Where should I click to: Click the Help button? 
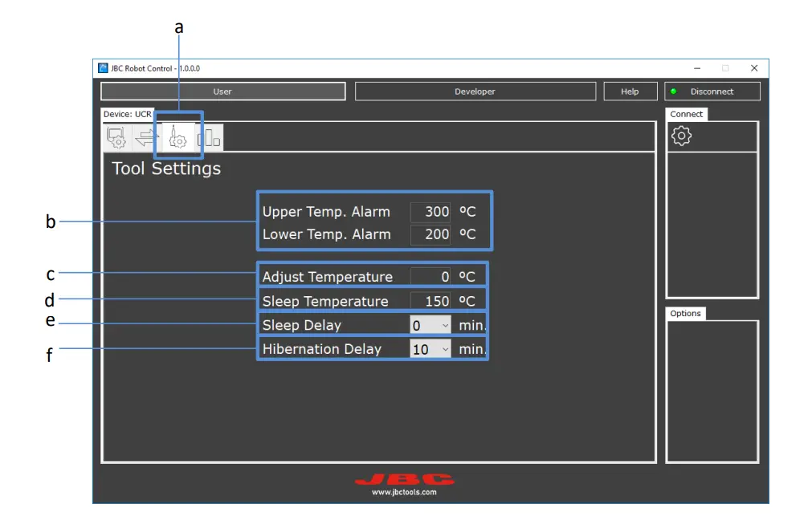[x=630, y=91]
